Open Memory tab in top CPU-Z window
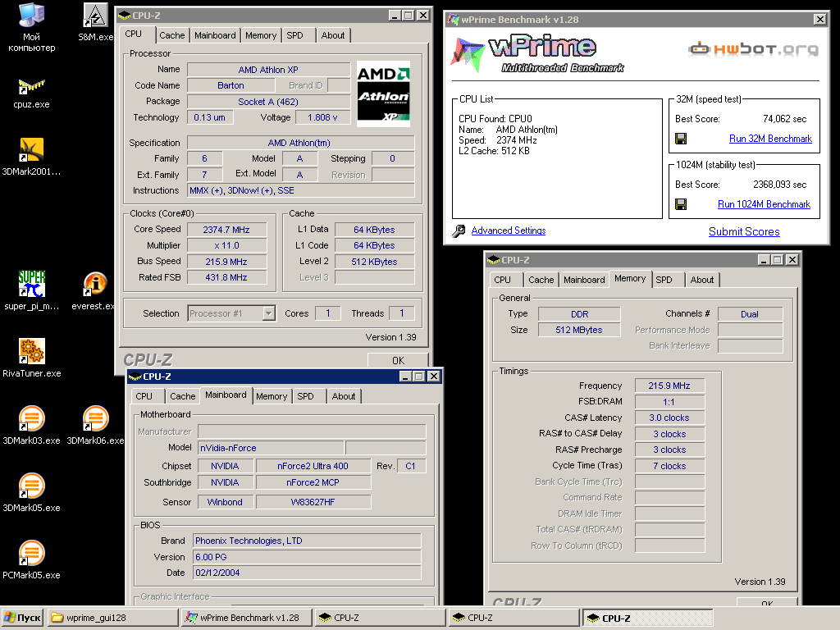Viewport: 840px width, 630px height. tap(261, 35)
